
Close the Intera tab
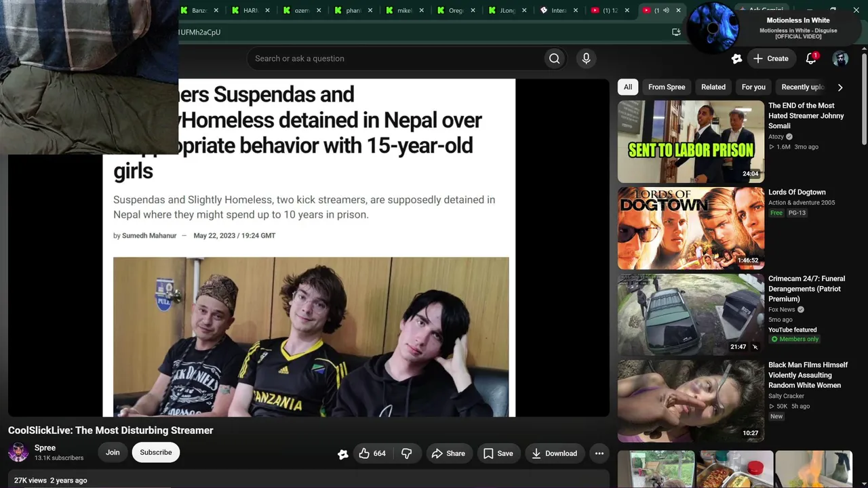(576, 10)
